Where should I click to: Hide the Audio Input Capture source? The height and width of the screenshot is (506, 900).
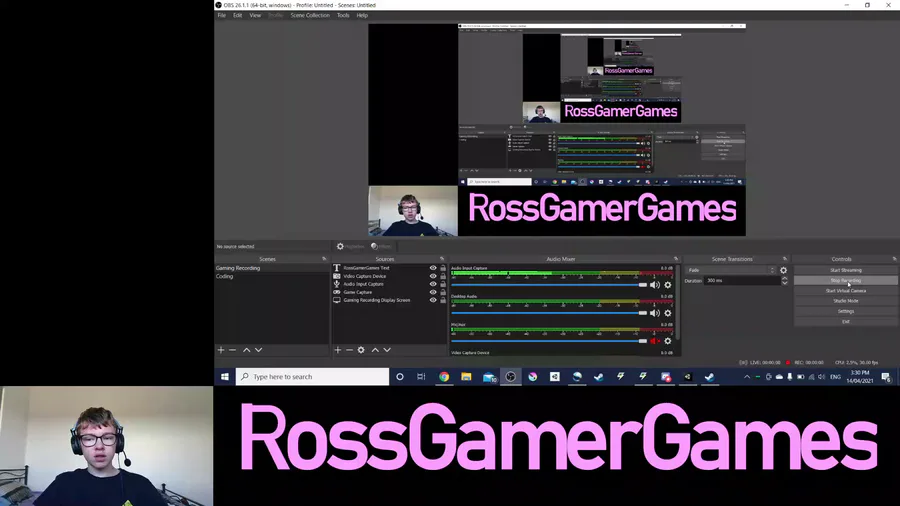pos(433,284)
